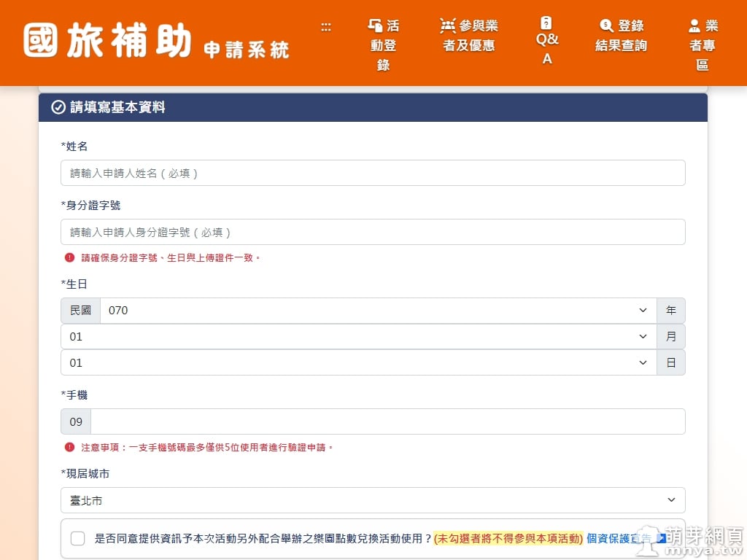Click the *現居城市 field label
747x560 pixels.
pyautogui.click(x=85, y=474)
